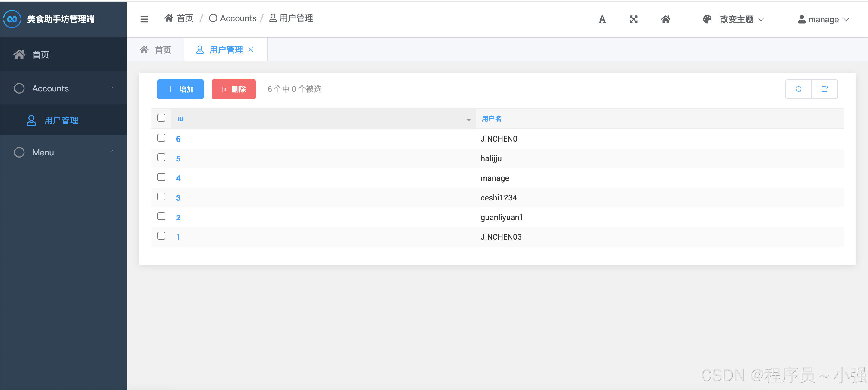
Task: Click the palette theme icon
Action: point(707,19)
